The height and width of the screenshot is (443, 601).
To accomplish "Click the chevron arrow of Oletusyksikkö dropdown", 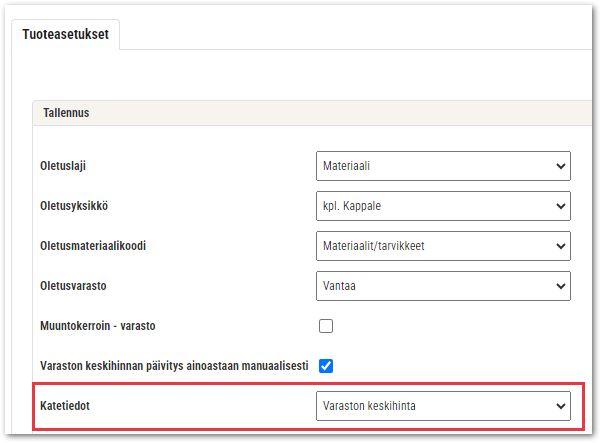I will point(560,206).
